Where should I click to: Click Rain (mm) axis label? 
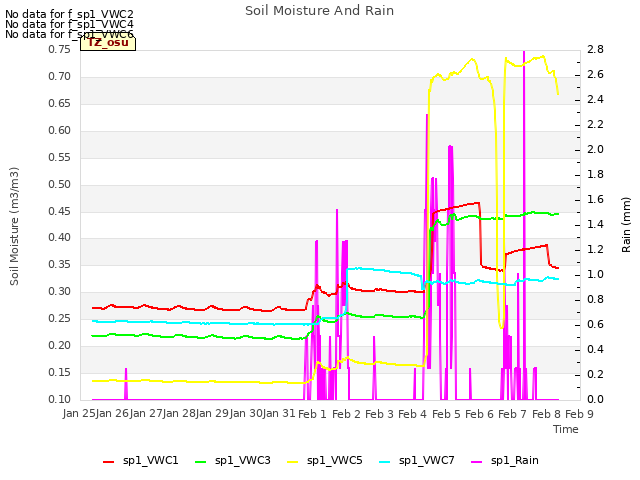(x=626, y=225)
